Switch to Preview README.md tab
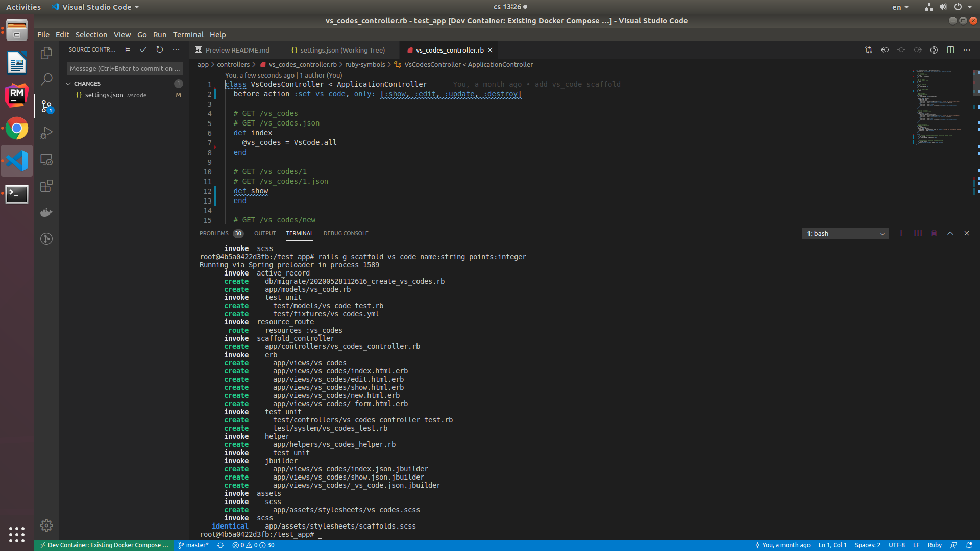This screenshot has height=551, width=980. (x=237, y=50)
